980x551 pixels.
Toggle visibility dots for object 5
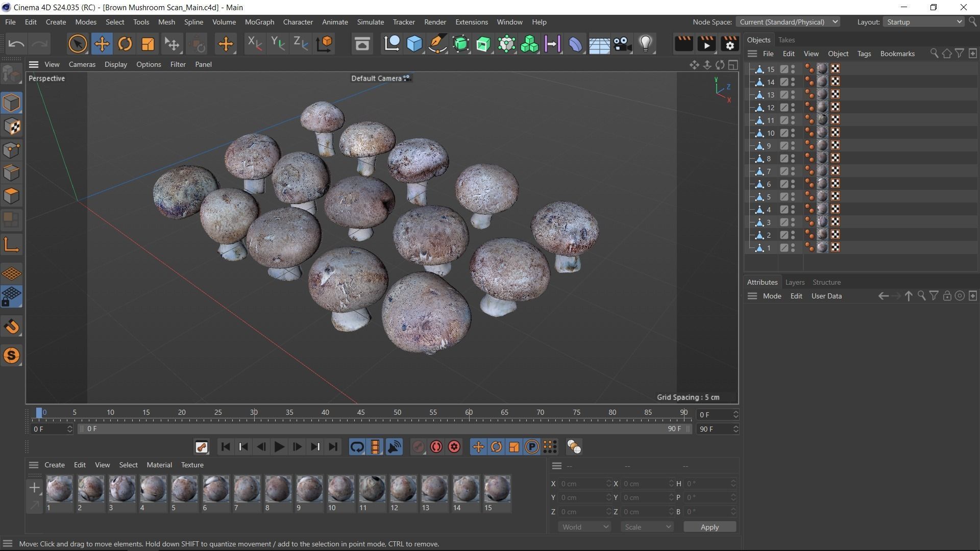793,197
